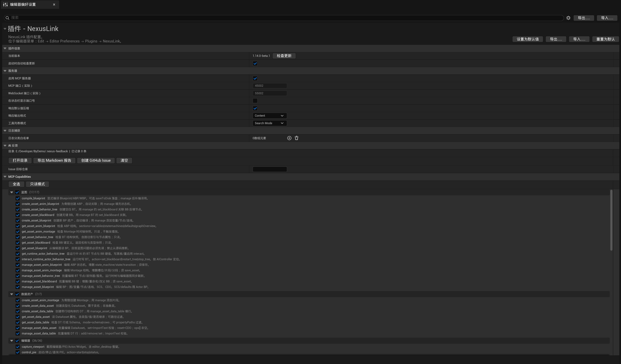Collapse the 编辑器 capability group
This screenshot has width=621, height=364.
(12, 341)
